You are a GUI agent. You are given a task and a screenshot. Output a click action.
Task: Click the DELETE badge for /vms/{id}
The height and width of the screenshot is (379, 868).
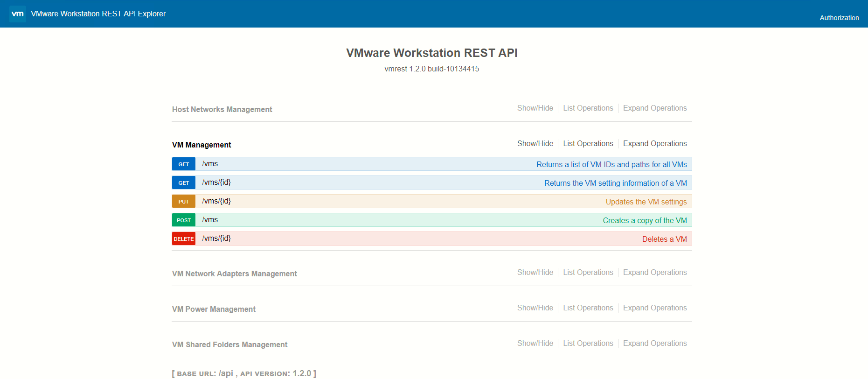184,239
